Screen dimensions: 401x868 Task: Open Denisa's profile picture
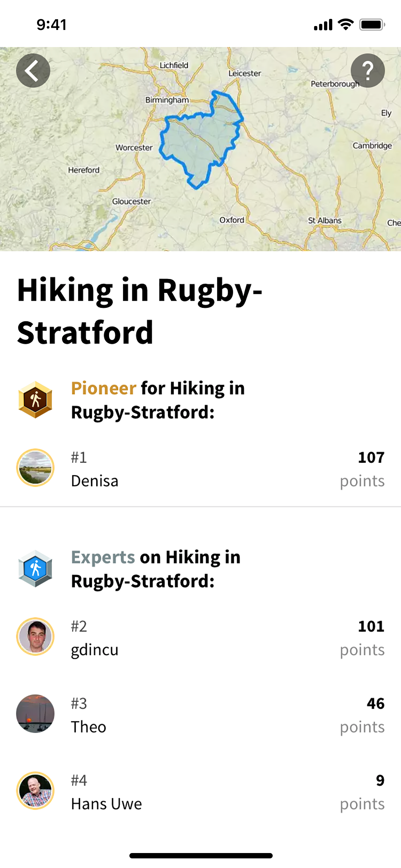click(35, 467)
